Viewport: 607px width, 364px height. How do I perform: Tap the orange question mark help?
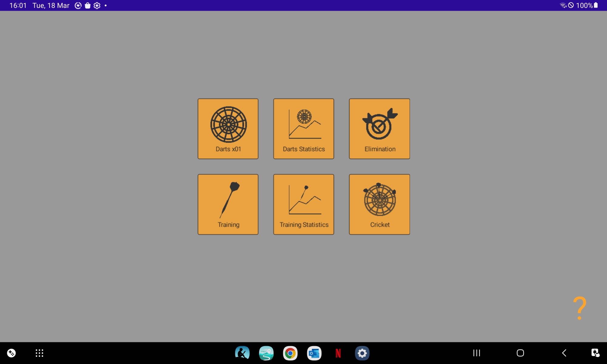click(x=579, y=308)
